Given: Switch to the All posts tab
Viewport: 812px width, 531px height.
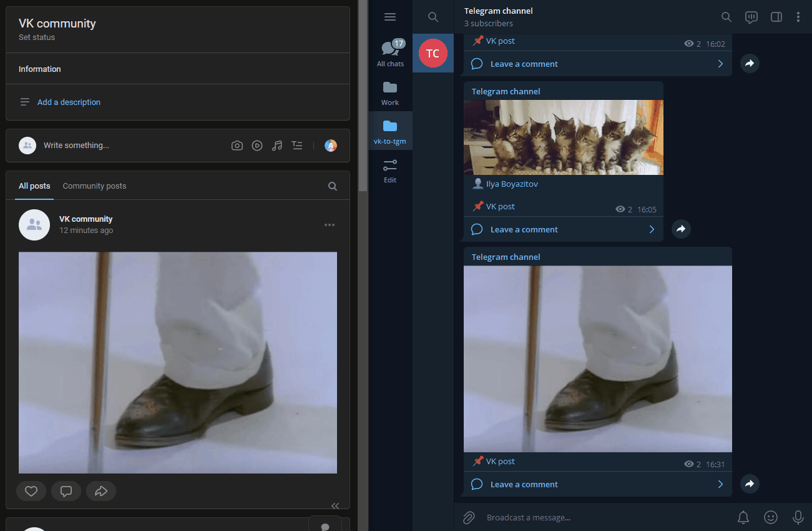Looking at the screenshot, I should point(34,186).
